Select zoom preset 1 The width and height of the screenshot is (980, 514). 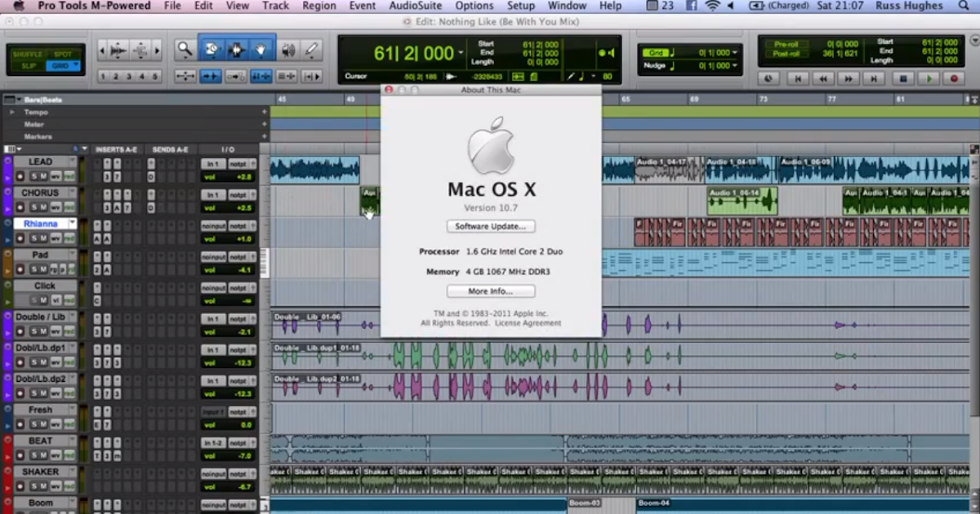pyautogui.click(x=103, y=77)
